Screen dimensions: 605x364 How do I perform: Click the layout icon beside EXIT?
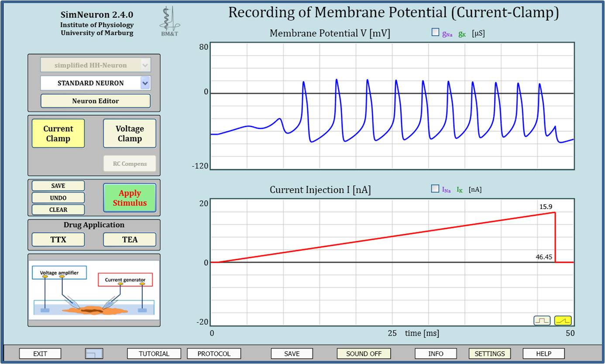click(x=94, y=354)
